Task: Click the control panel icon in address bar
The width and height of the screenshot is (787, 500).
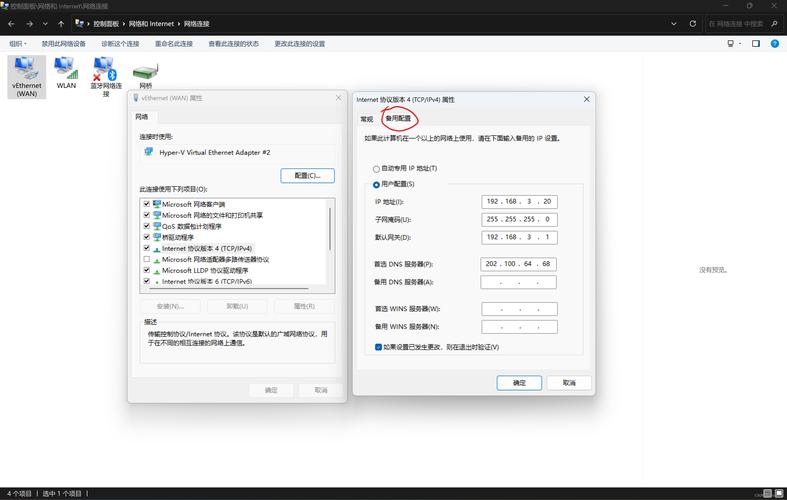Action: click(79, 23)
